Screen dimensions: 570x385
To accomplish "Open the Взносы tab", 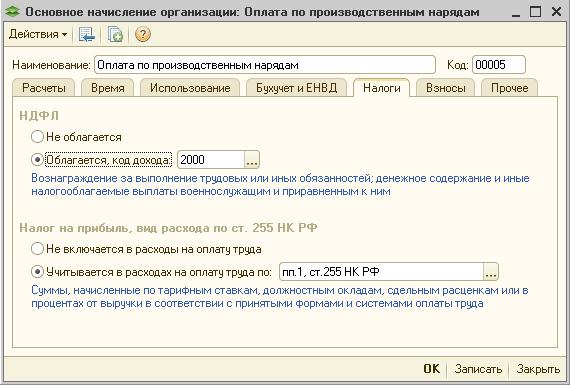I will click(446, 88).
